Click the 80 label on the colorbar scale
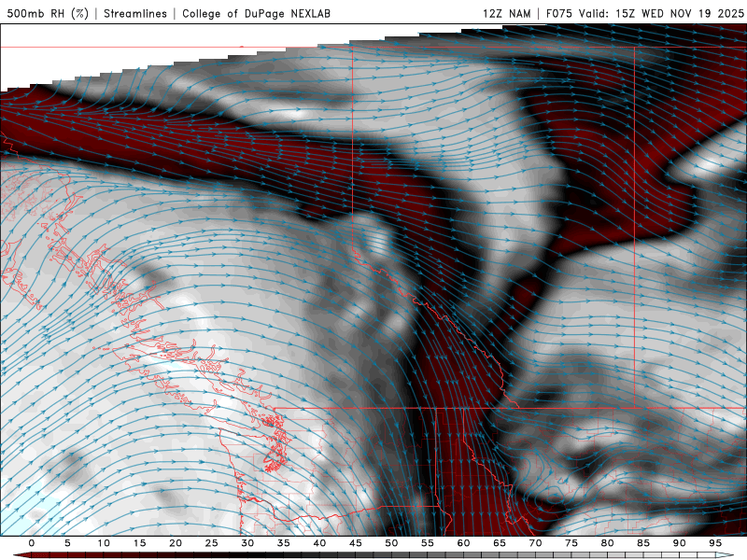 click(607, 543)
